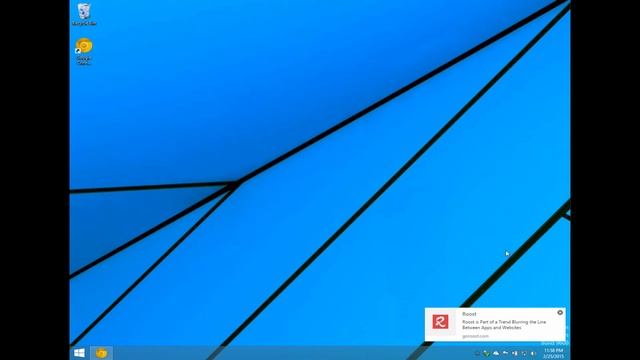Click the green check tray icon
Viewport: 640px width, 360px height.
[x=487, y=353]
